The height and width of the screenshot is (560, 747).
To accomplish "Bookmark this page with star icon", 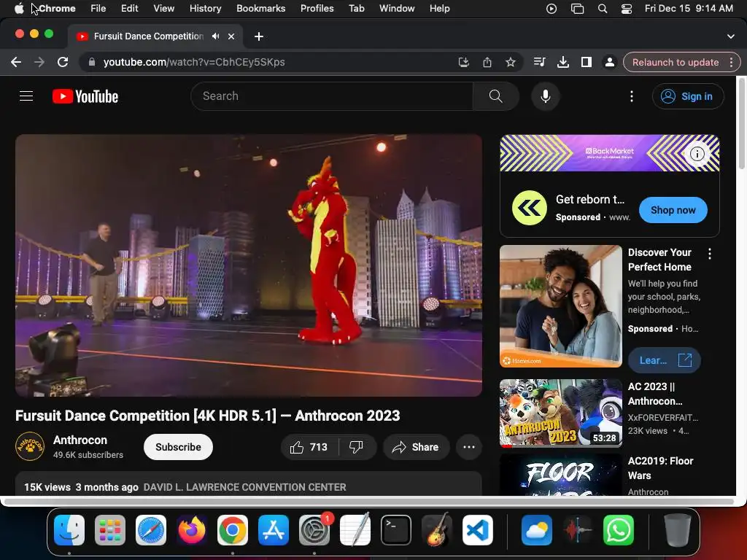I will tap(510, 62).
